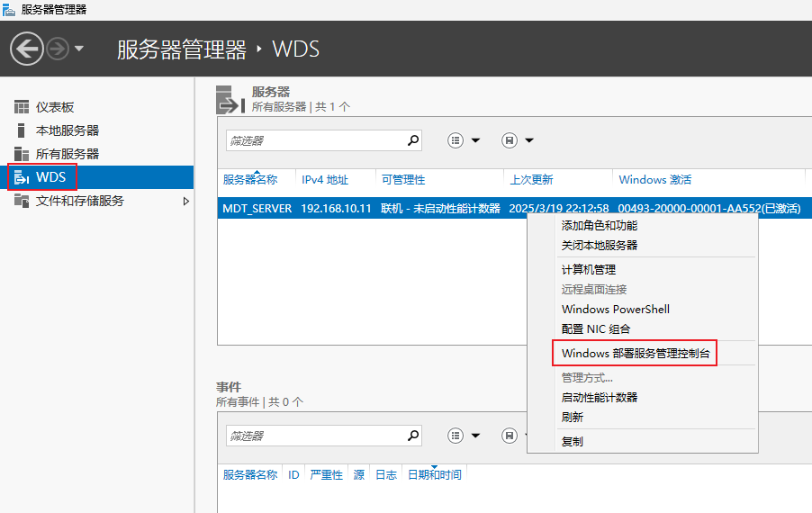Select 配置 NIC 组合 in the context menu
Screen dimensions: 812x513
596,328
